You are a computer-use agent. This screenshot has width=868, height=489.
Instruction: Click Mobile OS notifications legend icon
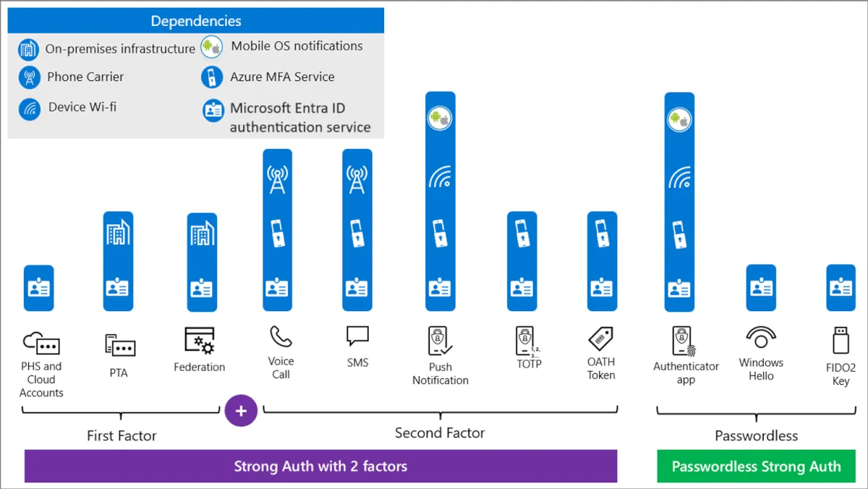coord(212,46)
